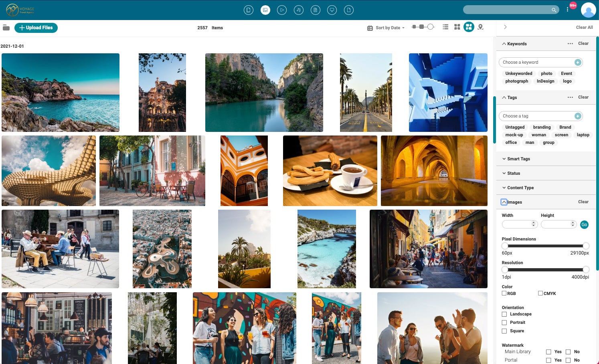Select the audio files filter icon
The width and height of the screenshot is (599, 364).
[299, 10]
